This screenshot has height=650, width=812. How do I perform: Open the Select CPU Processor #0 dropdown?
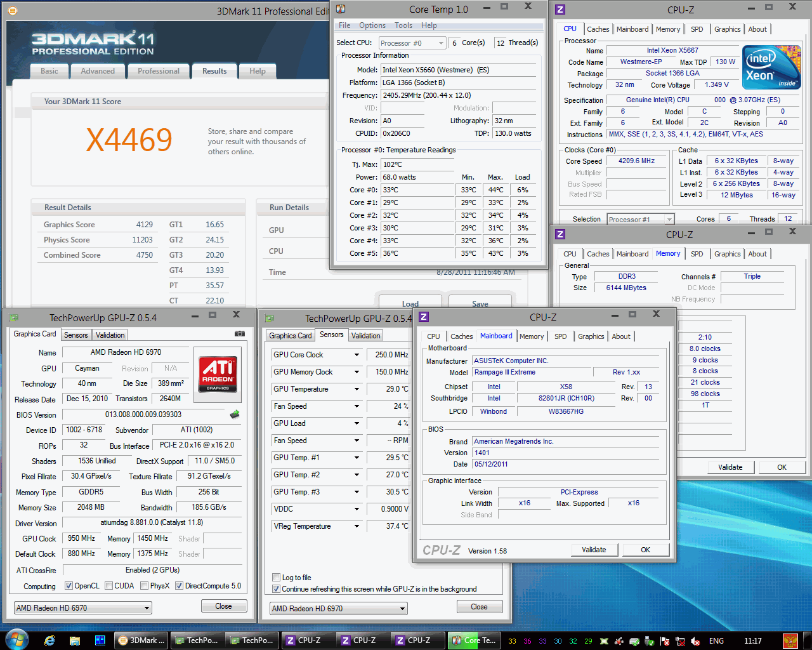click(412, 43)
